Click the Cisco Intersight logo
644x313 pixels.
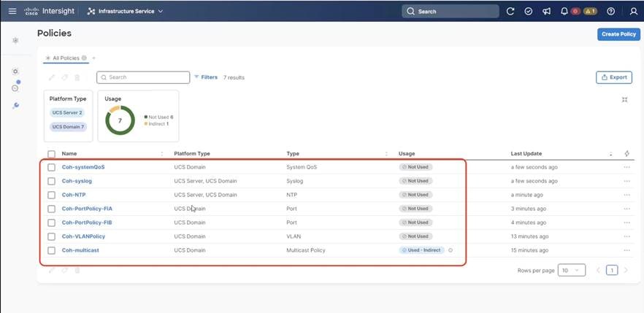[x=48, y=11]
